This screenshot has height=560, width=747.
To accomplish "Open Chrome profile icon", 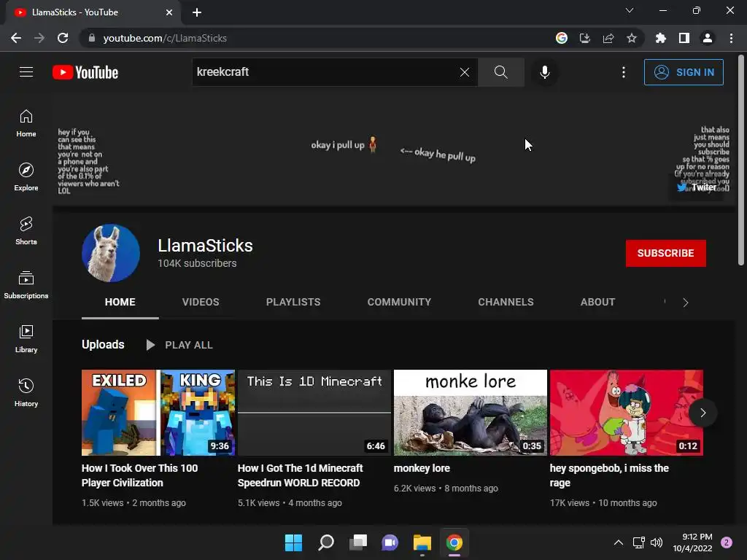I will 708,38.
